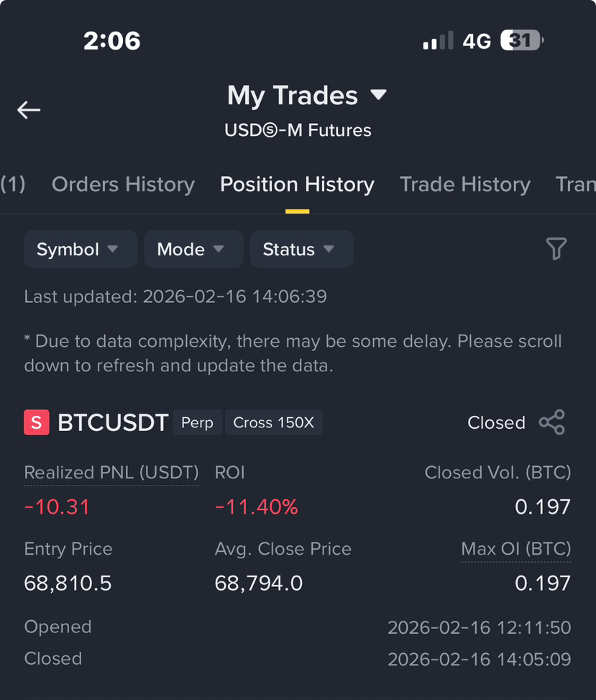Tap the red S short-side badge
The height and width of the screenshot is (700, 596).
tap(37, 422)
